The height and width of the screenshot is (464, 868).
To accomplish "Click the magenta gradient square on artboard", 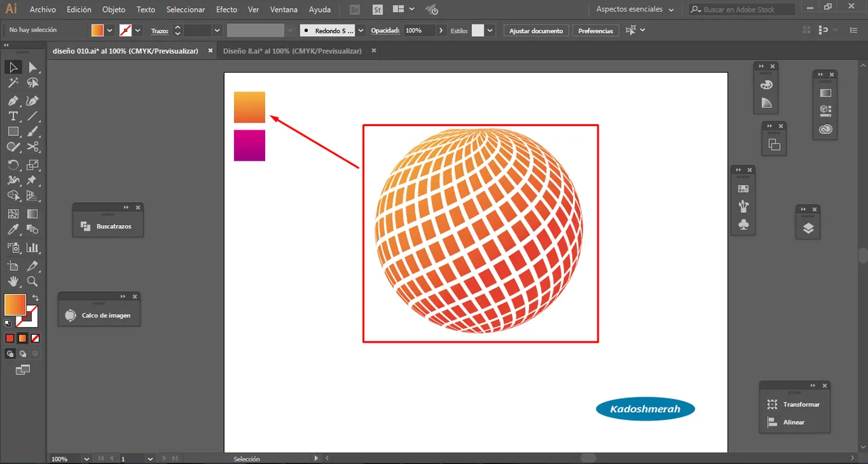I will point(250,145).
